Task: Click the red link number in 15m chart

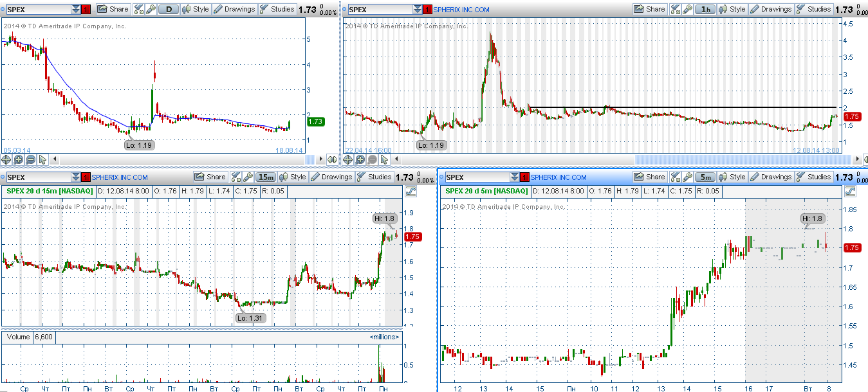Action: pos(86,177)
